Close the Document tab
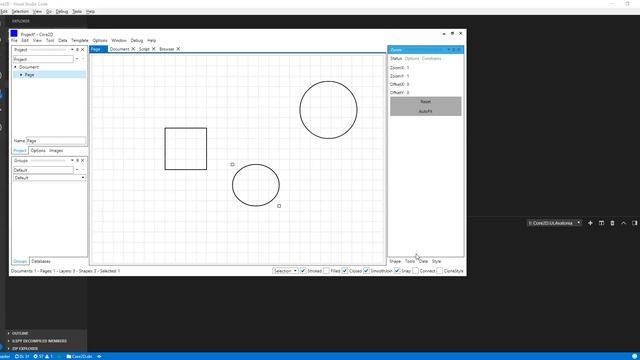 point(133,49)
